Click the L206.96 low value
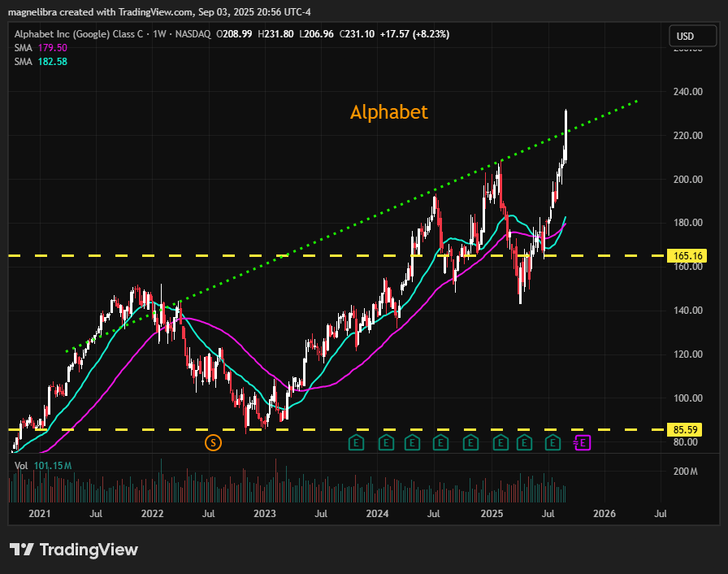Viewport: 728px width, 574px height. tap(316, 34)
